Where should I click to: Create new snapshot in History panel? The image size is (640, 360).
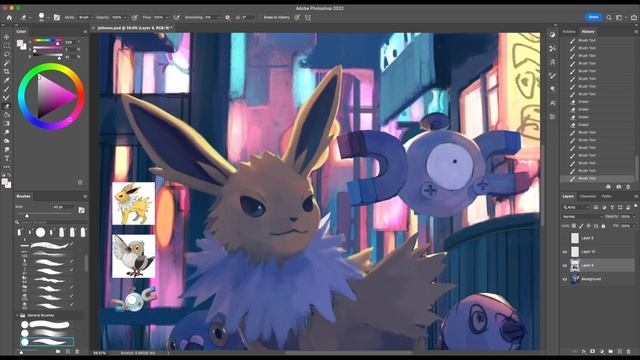tap(618, 187)
